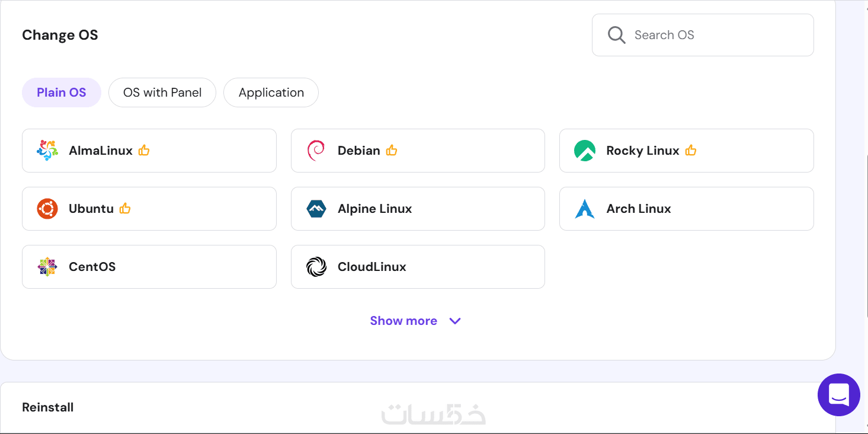Click the AlmaLinux logo icon
This screenshot has width=868, height=434.
(47, 151)
